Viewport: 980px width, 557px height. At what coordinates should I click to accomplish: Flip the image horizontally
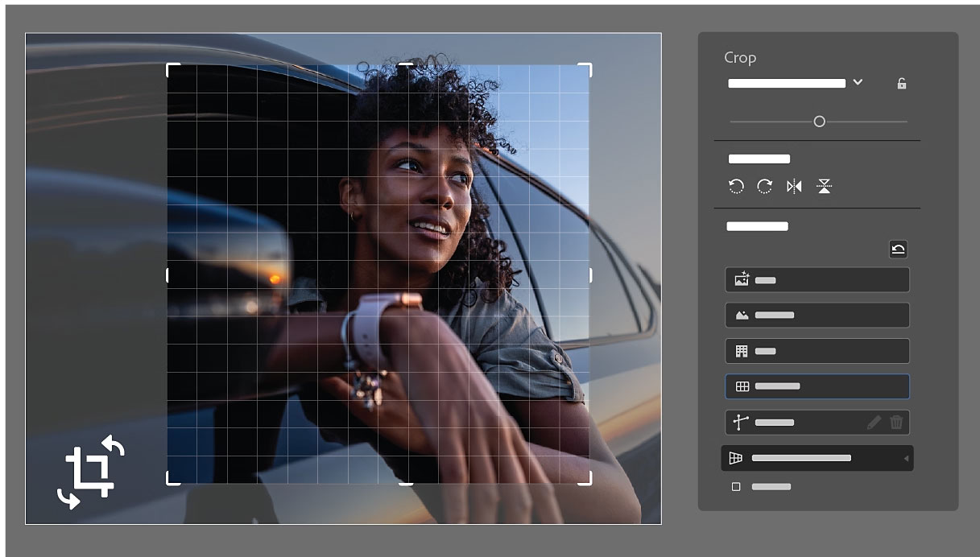click(x=794, y=187)
